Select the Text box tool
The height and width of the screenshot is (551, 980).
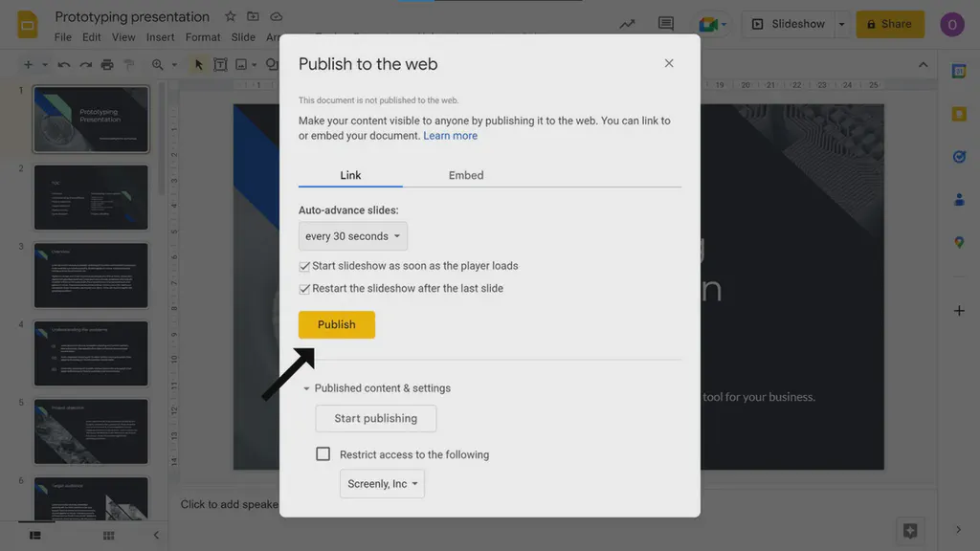coord(220,64)
